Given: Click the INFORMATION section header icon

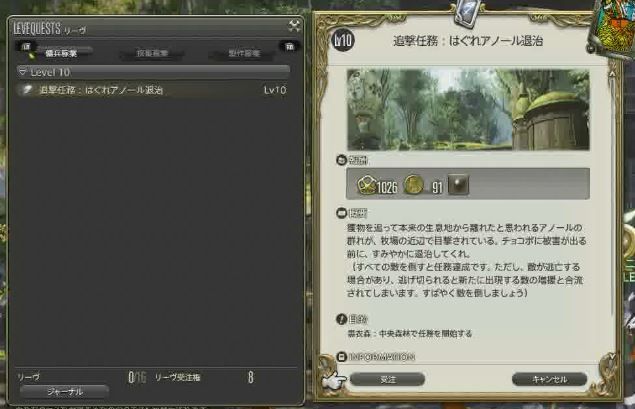Looking at the screenshot, I should tap(341, 357).
